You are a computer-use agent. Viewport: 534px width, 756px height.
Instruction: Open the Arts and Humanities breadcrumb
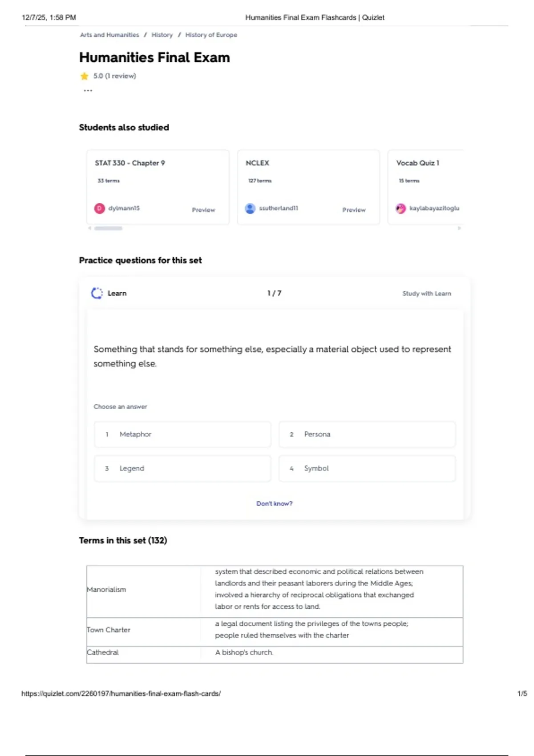click(x=109, y=35)
